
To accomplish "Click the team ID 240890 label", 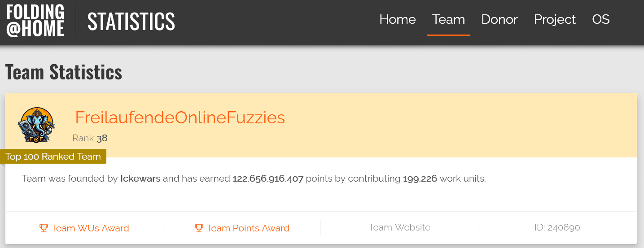I will pos(557,227).
